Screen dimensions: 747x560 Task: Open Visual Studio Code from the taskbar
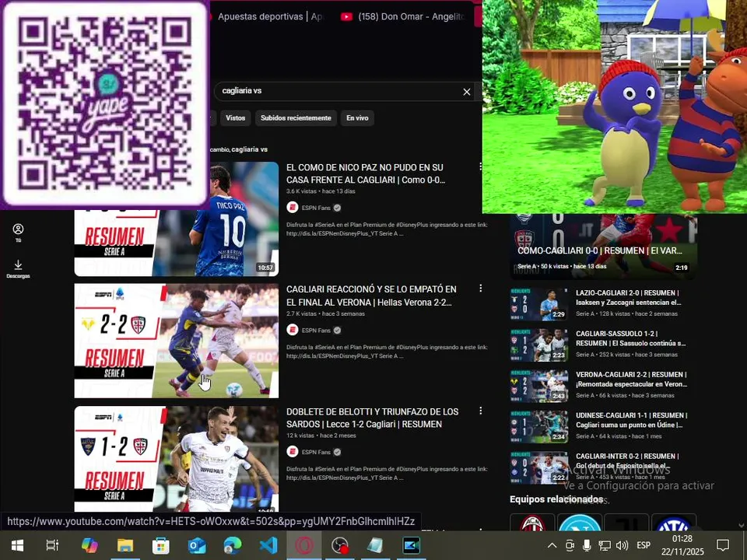point(268,545)
